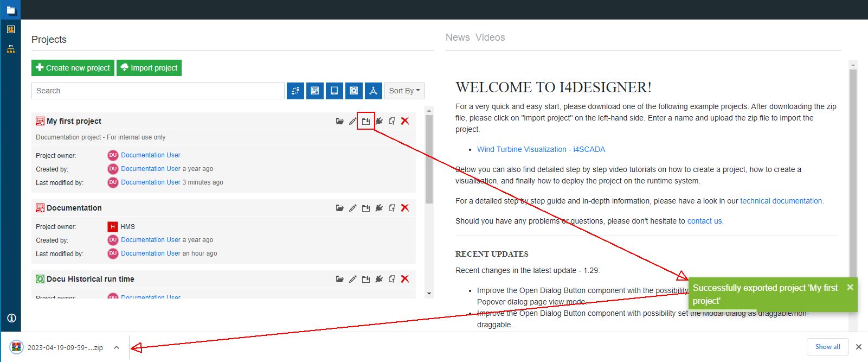Edit Documentation project with pencil icon
Image resolution: width=868 pixels, height=362 pixels.
(x=353, y=208)
